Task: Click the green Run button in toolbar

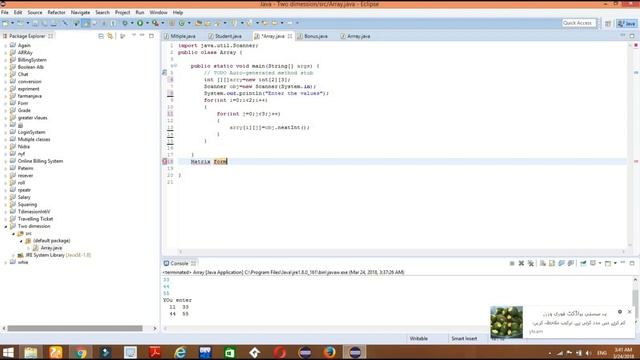Action: click(140, 23)
